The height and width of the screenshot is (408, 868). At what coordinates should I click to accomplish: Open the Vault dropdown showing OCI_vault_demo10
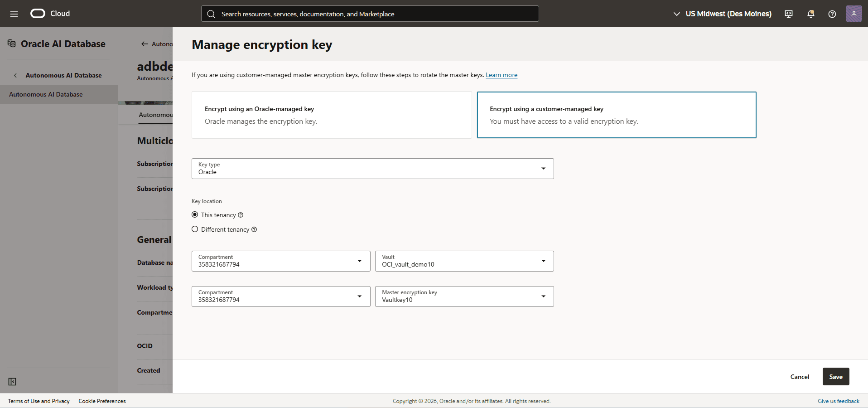(x=464, y=261)
